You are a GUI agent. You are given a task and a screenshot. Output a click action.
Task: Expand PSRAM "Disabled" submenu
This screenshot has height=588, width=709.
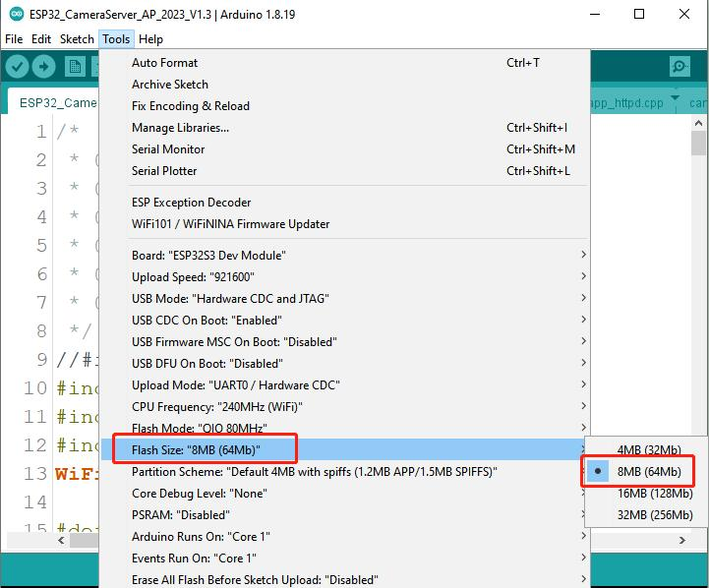coord(345,515)
